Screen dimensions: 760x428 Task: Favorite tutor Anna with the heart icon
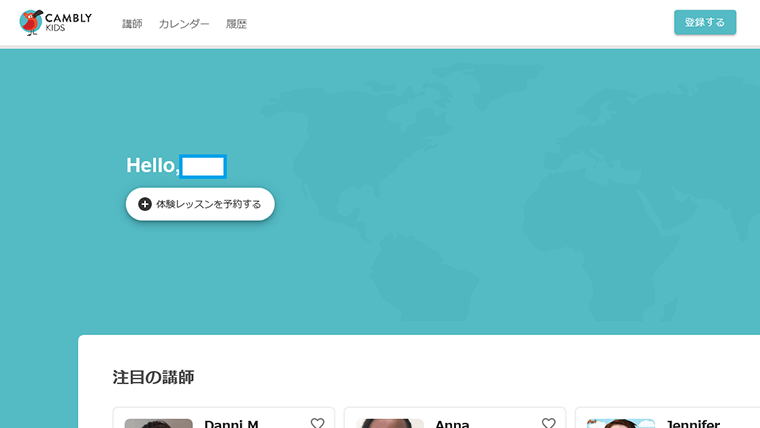click(549, 423)
